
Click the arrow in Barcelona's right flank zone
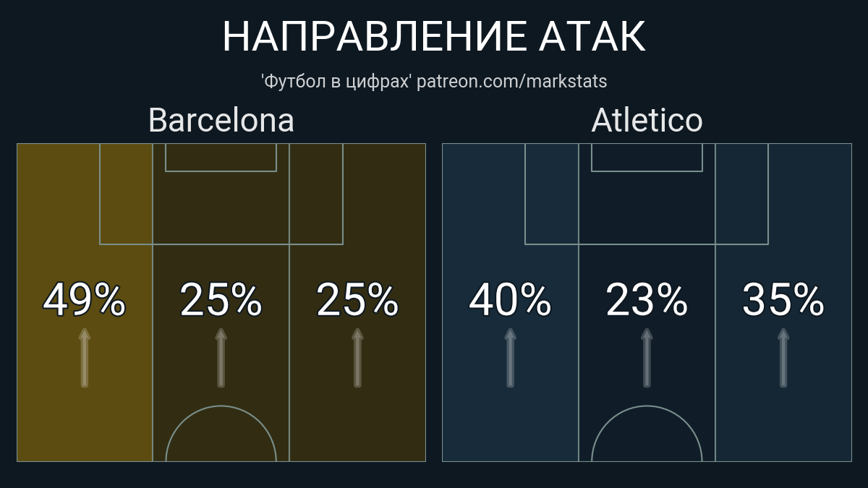[357, 358]
